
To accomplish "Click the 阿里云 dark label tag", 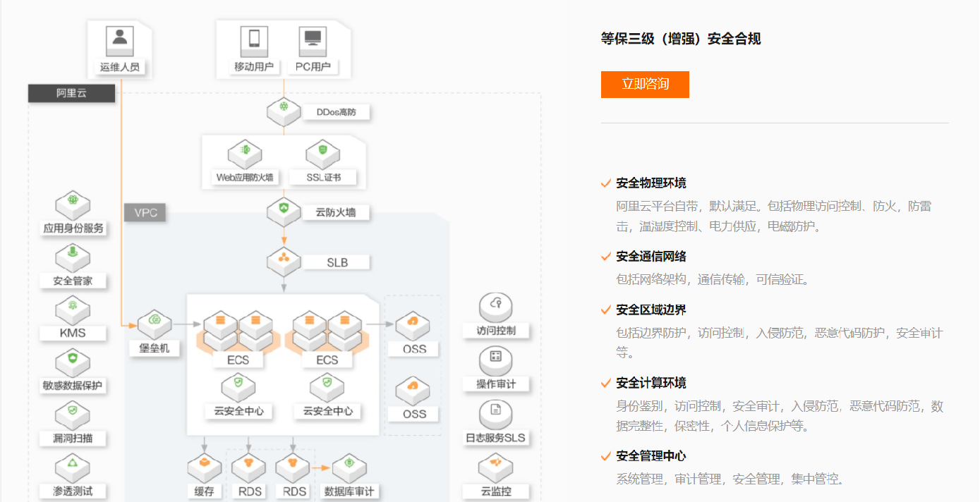I will pos(71,93).
